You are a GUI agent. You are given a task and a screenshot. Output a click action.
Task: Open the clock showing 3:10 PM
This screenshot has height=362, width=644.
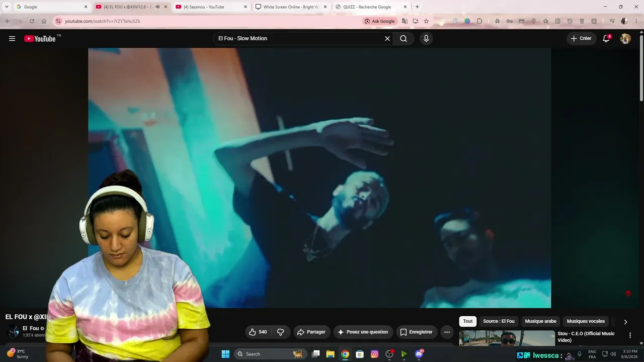[x=630, y=354]
